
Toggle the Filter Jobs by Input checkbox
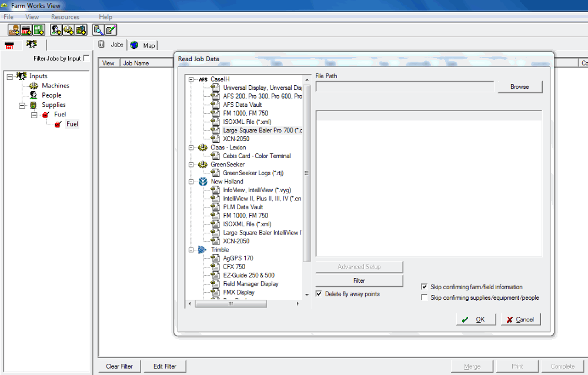pyautogui.click(x=86, y=58)
